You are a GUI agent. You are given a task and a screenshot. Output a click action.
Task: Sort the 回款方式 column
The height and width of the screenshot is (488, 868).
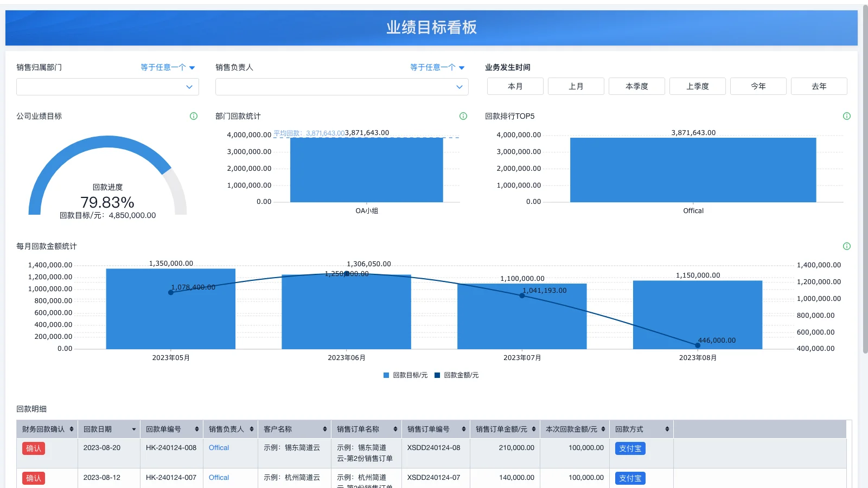pos(667,428)
